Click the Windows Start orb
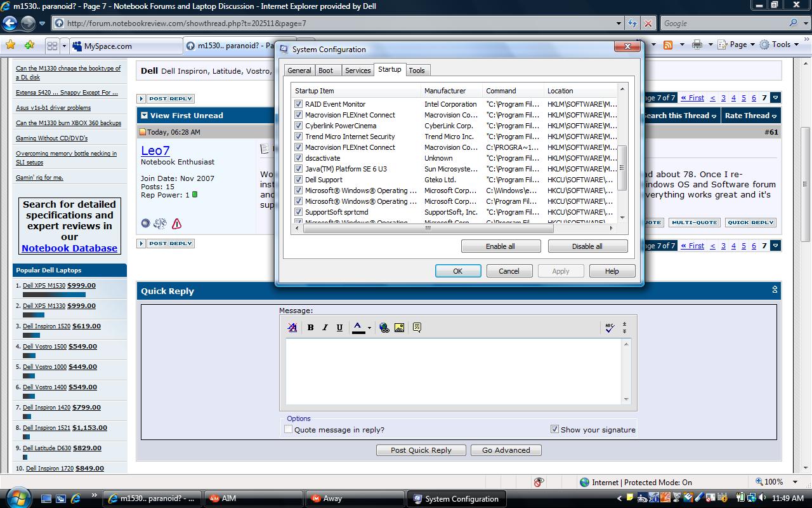 18,498
